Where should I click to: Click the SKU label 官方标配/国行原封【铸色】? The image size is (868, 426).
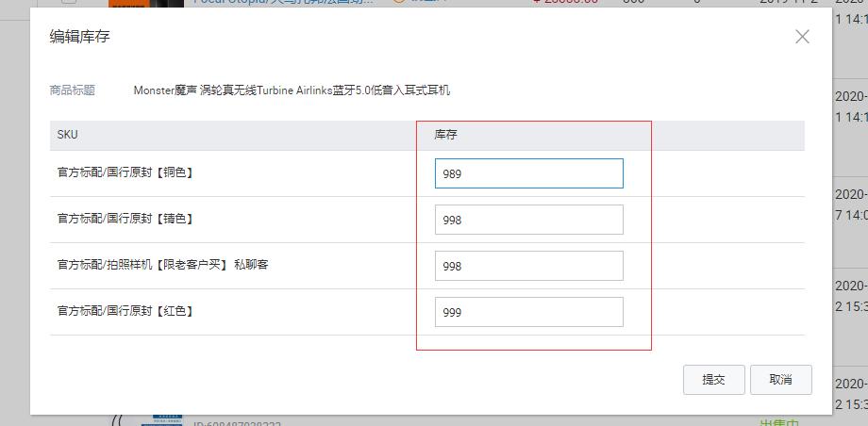(125, 219)
